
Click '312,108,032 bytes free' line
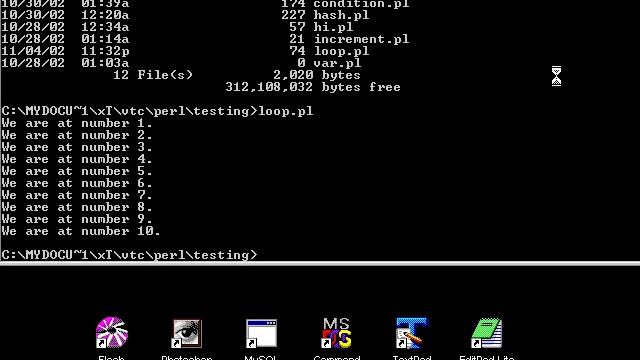pyautogui.click(x=313, y=87)
